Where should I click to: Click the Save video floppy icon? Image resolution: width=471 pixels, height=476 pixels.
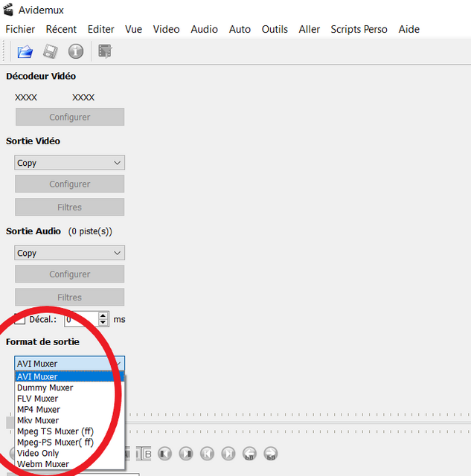pyautogui.click(x=51, y=51)
